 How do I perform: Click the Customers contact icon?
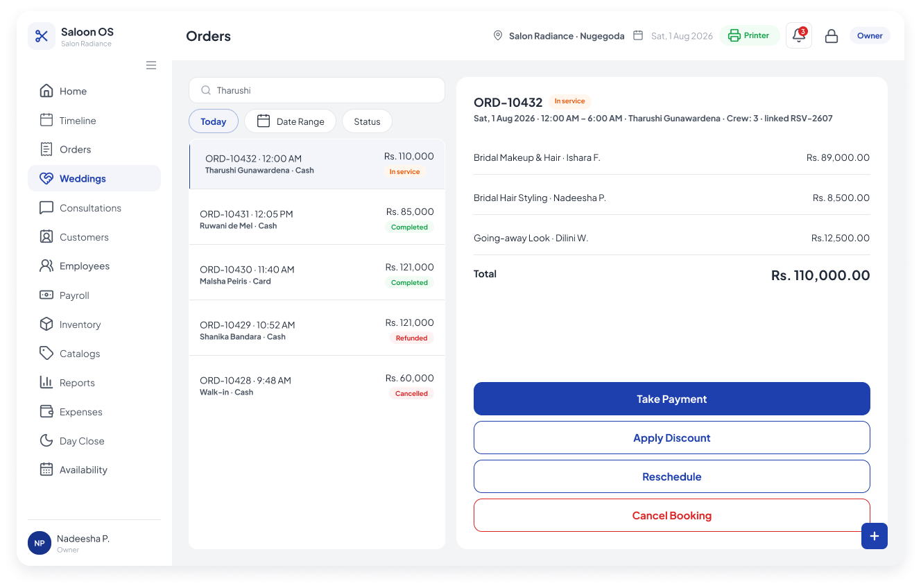tap(46, 236)
